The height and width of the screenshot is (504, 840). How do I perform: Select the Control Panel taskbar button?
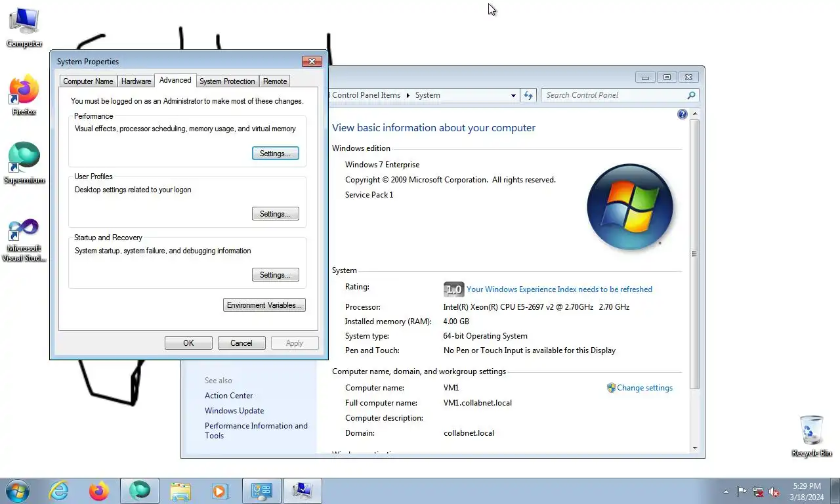click(262, 490)
